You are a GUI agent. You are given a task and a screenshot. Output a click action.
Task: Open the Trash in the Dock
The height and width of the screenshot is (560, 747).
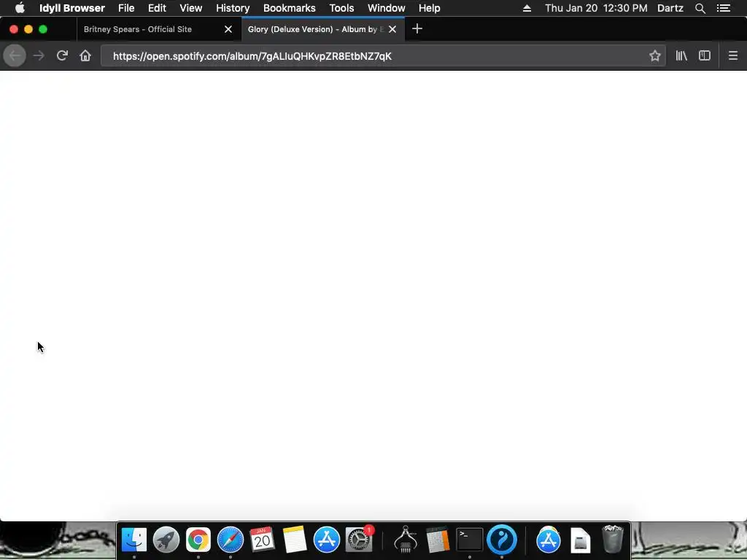pos(613,540)
